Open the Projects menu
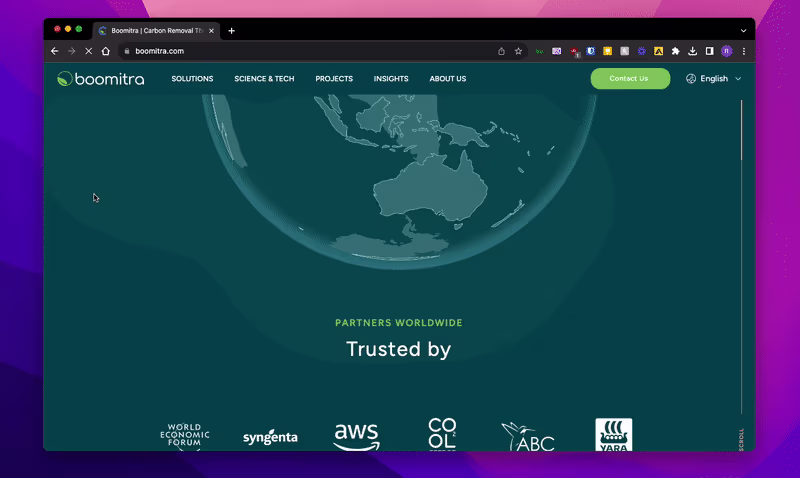The height and width of the screenshot is (478, 800). (x=334, y=79)
